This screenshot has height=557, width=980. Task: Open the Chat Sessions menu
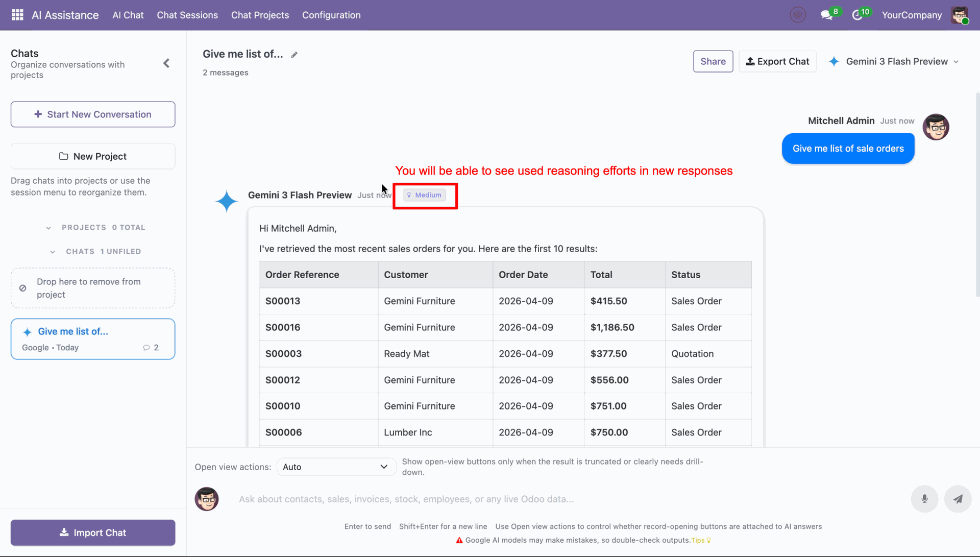(187, 15)
